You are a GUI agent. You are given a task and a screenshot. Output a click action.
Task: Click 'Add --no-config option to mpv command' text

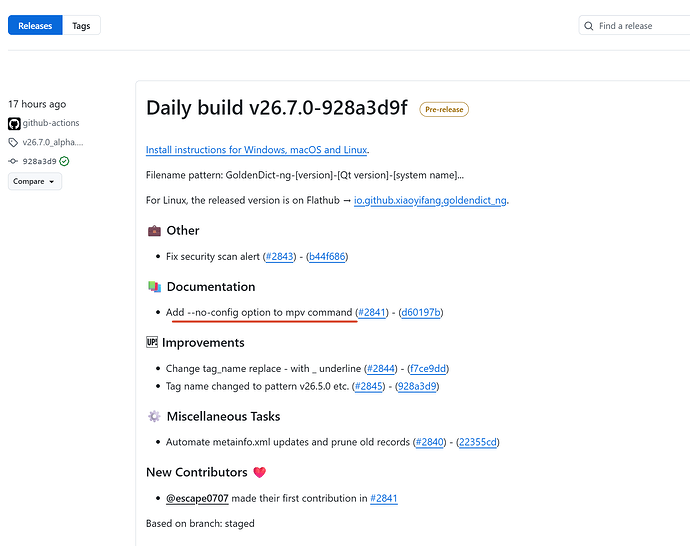click(259, 312)
